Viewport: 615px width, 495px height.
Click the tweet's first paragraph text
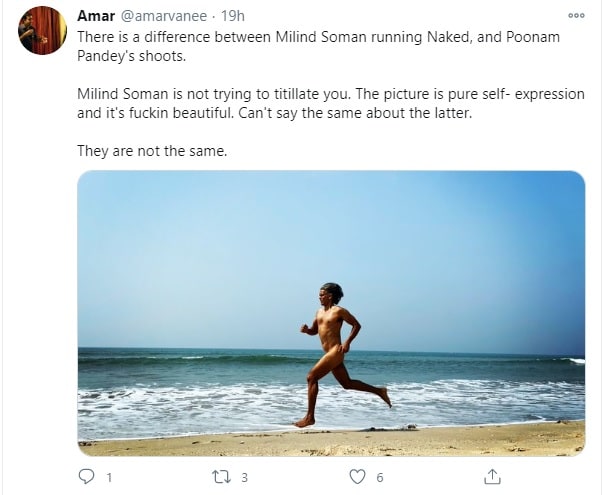[x=318, y=46]
